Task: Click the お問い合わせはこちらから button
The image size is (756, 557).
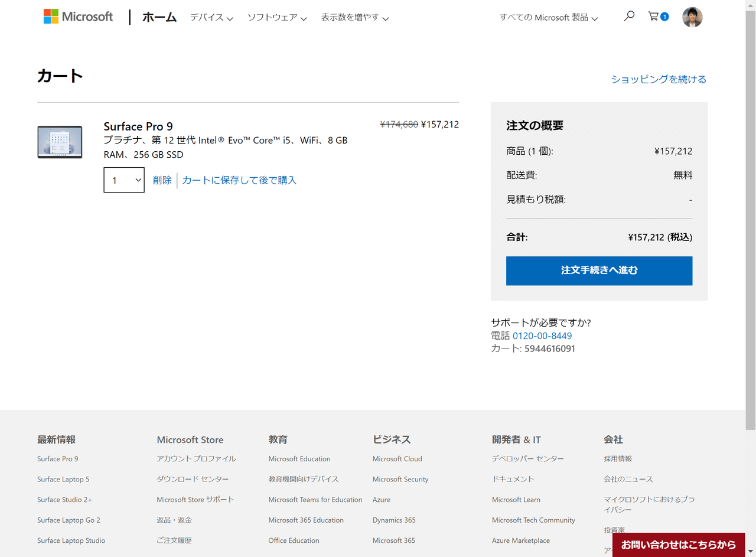Action: pyautogui.click(x=678, y=545)
